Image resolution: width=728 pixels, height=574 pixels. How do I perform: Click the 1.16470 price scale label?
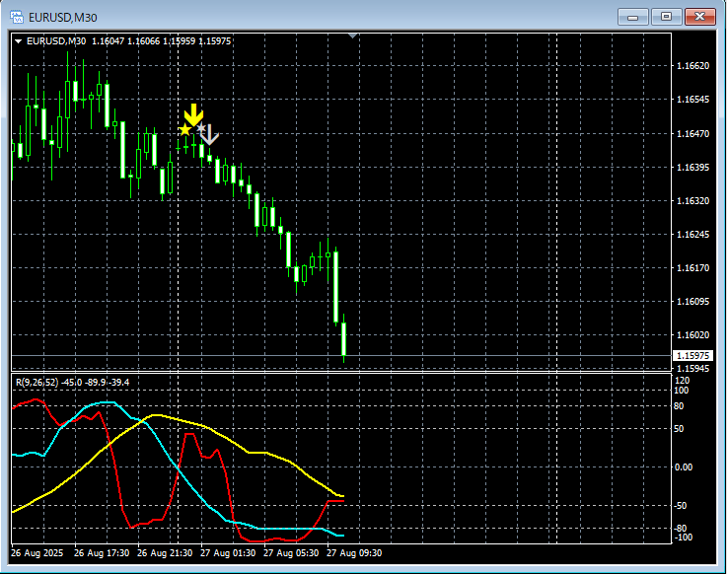point(692,134)
